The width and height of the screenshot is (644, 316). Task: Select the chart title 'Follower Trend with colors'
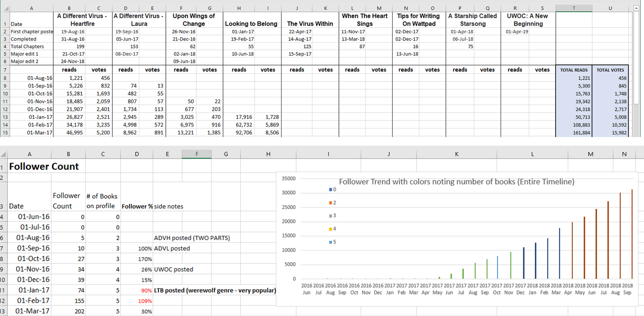click(457, 182)
